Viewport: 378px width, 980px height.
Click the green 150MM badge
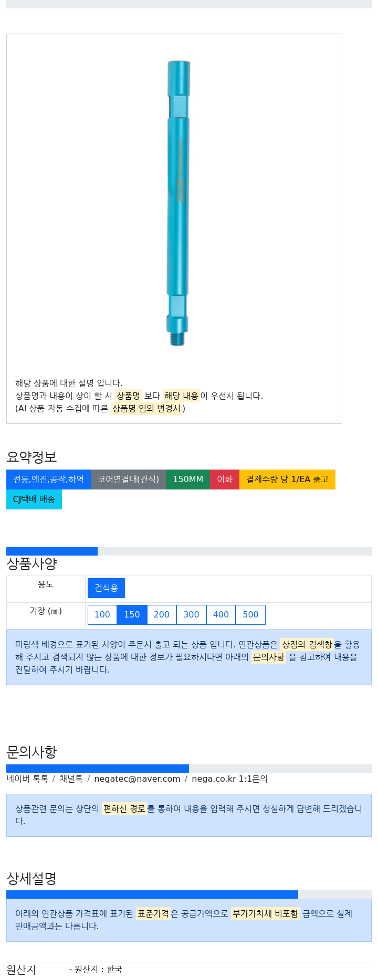[188, 480]
